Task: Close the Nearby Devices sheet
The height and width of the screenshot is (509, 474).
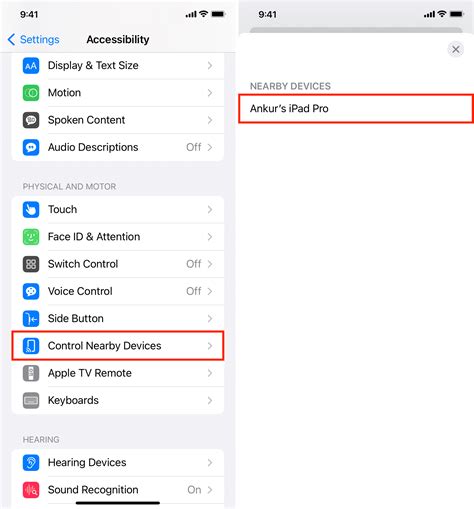Action: [x=456, y=50]
